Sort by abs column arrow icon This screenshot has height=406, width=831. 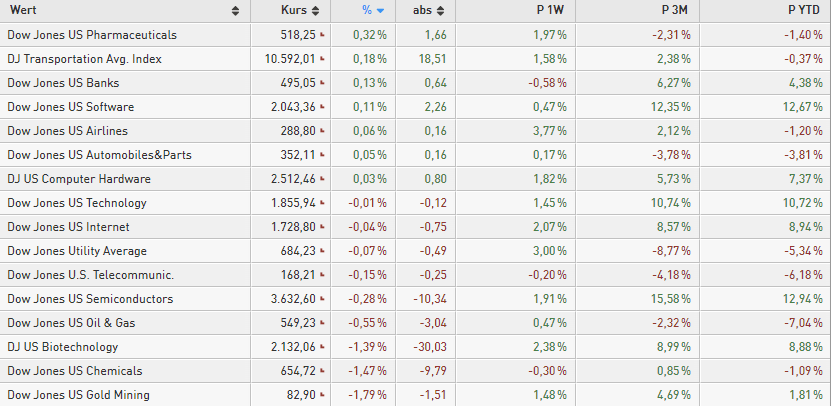coord(441,11)
